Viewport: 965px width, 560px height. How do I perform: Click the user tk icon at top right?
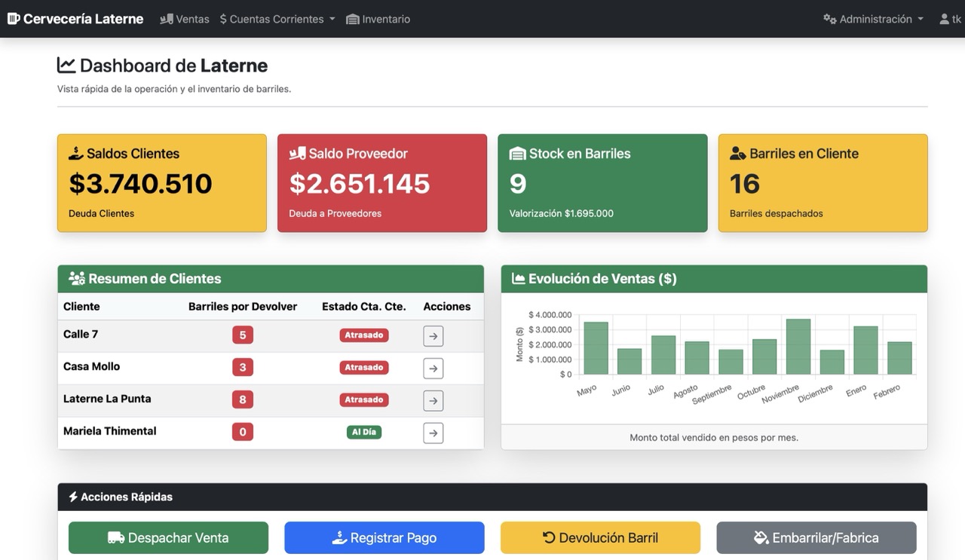943,18
